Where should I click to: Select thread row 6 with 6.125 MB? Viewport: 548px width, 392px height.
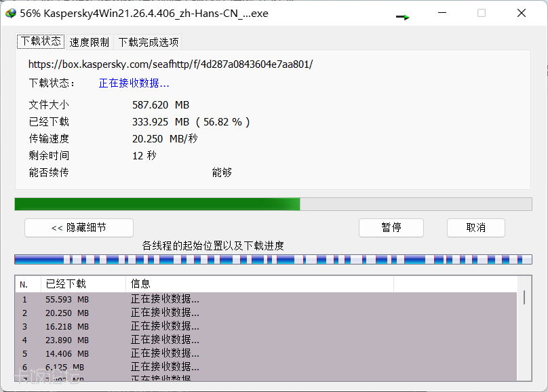[266, 367]
